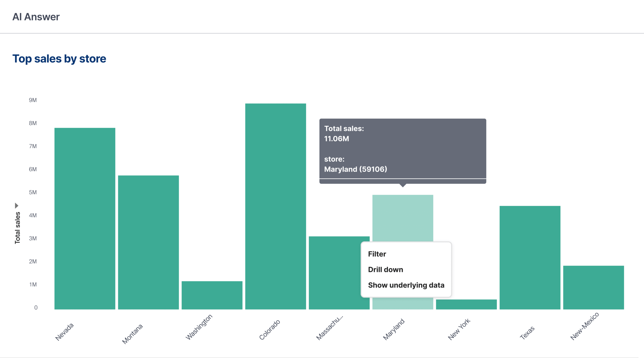Choose Drill down from the context menu
This screenshot has width=644, height=358.
coord(385,270)
